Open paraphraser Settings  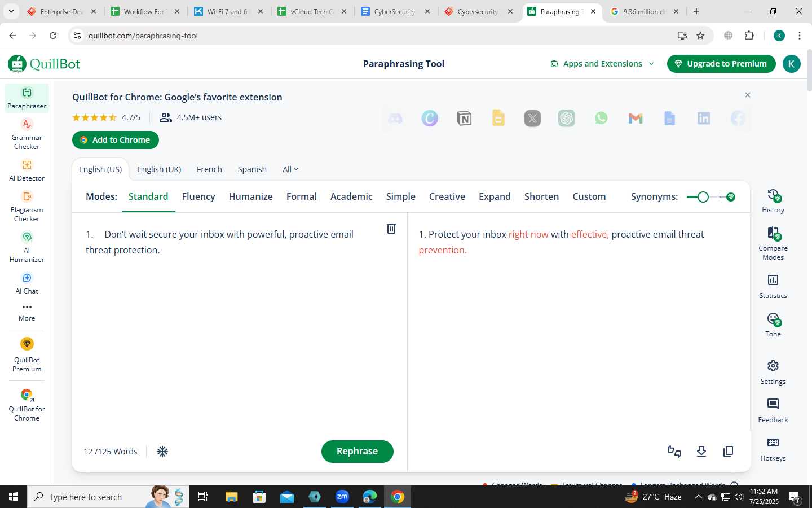[773, 373]
